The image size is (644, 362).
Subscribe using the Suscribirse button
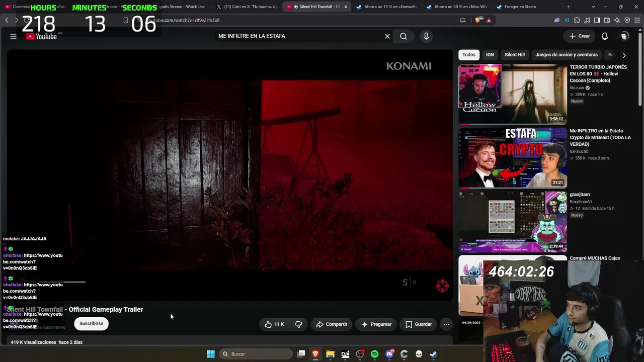[x=91, y=323]
